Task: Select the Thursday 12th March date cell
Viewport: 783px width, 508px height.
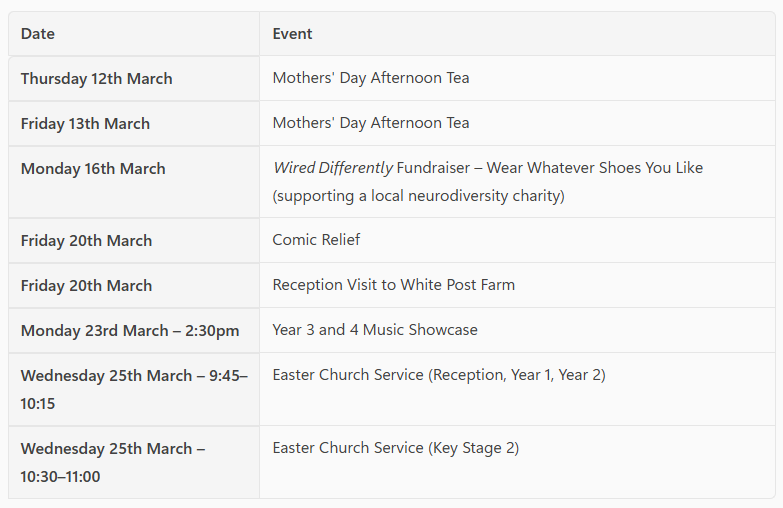Action: [96, 79]
